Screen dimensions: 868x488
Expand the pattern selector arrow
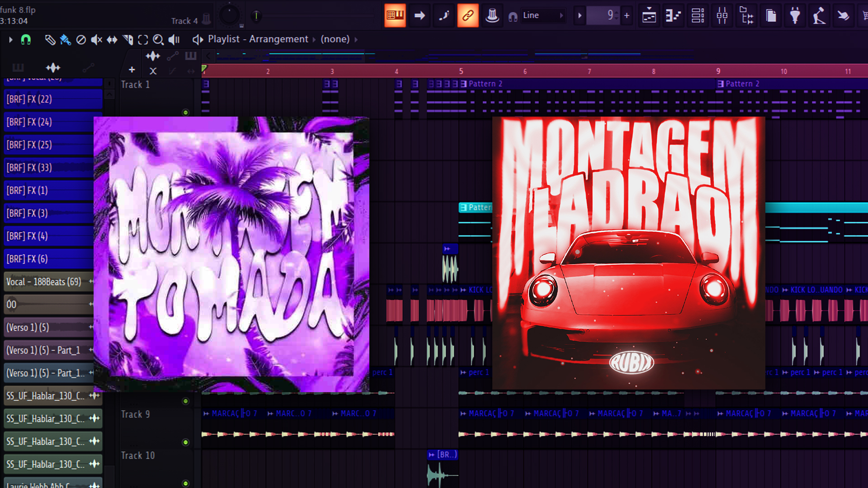(580, 16)
